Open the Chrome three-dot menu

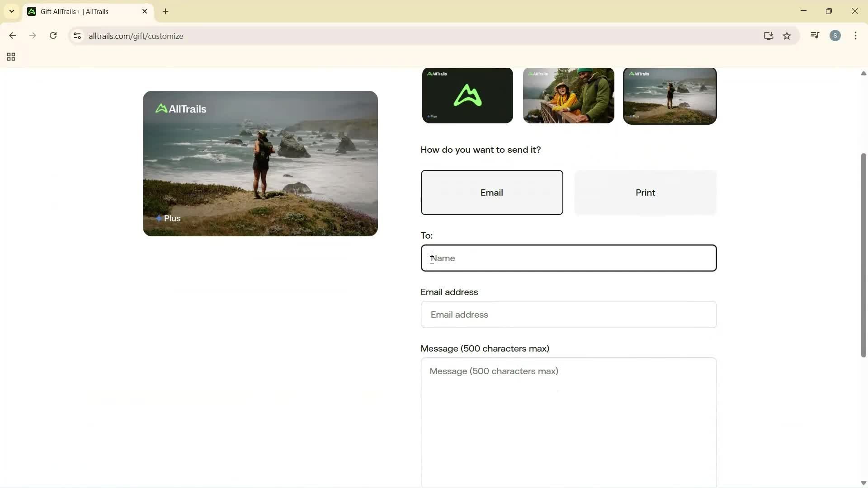point(856,36)
